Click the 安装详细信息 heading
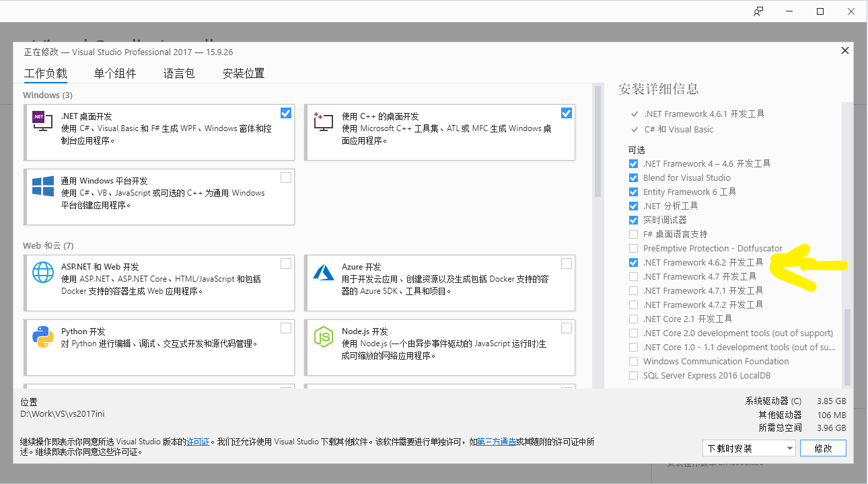This screenshot has height=484, width=868. point(659,89)
